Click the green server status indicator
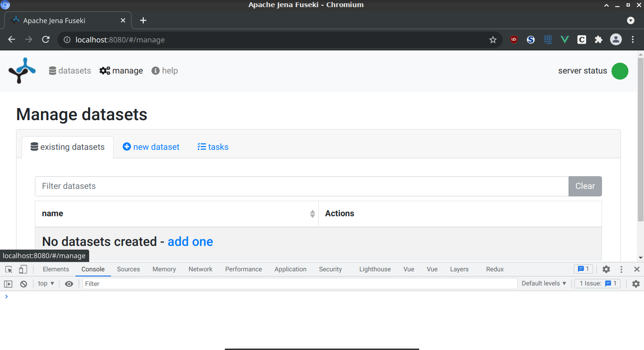This screenshot has height=350, width=644. 619,71
